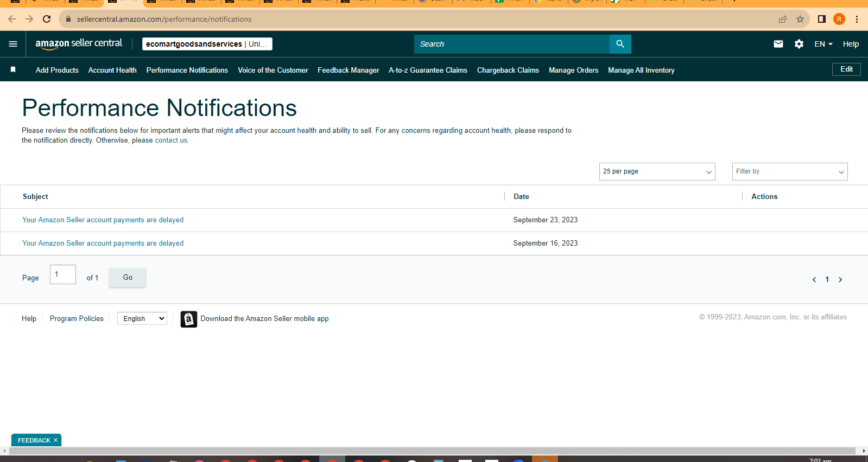
Task: Open the Chrome profile avatar
Action: [x=839, y=19]
